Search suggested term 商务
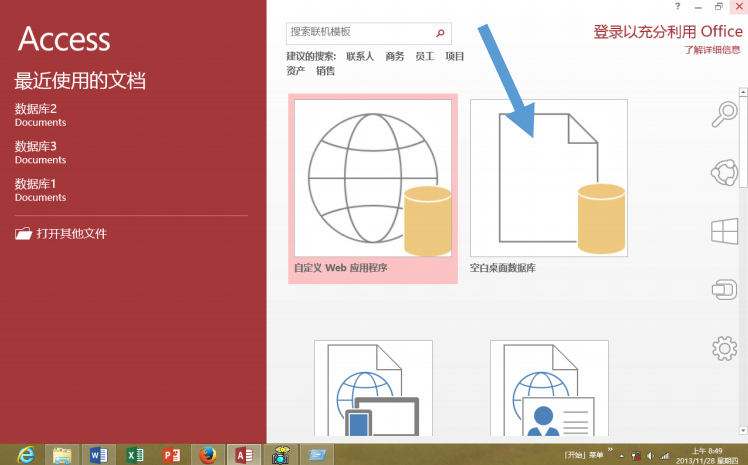The width and height of the screenshot is (748, 465). pyautogui.click(x=395, y=56)
